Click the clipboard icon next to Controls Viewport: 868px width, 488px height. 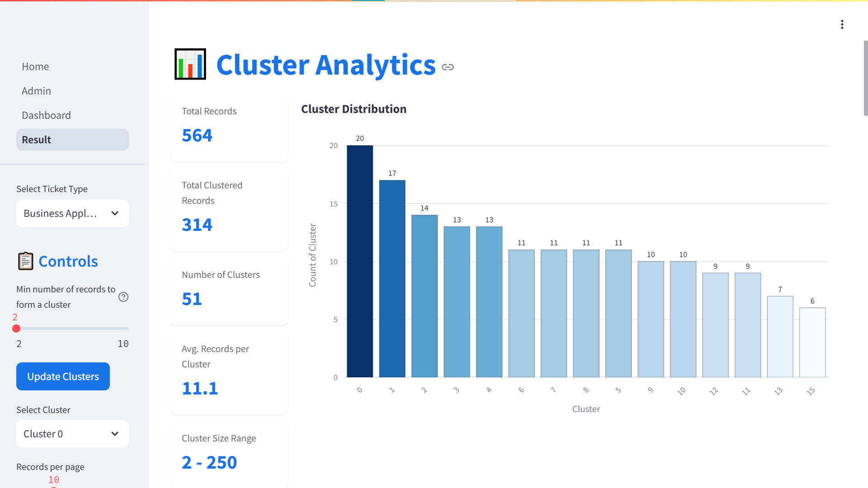click(x=25, y=261)
